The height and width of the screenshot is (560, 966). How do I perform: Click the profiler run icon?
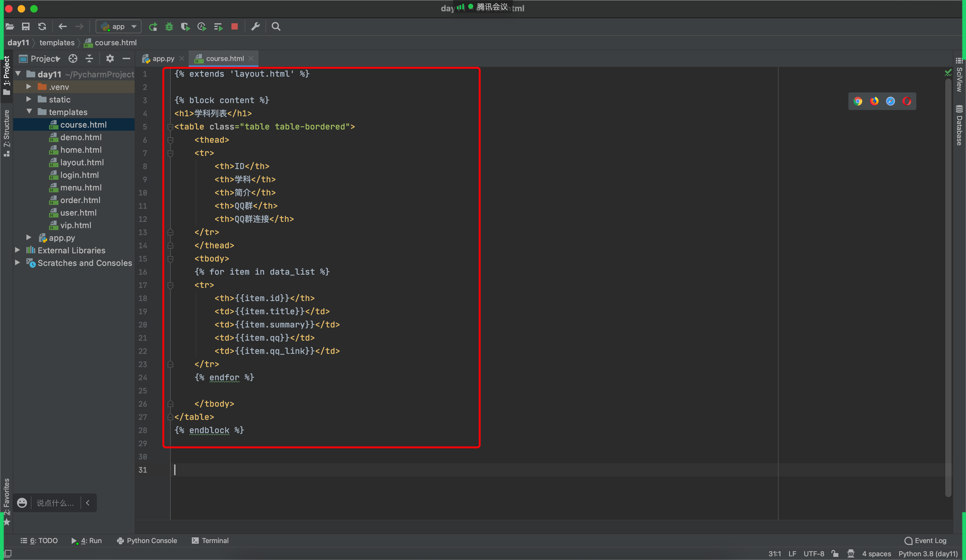[x=202, y=26]
